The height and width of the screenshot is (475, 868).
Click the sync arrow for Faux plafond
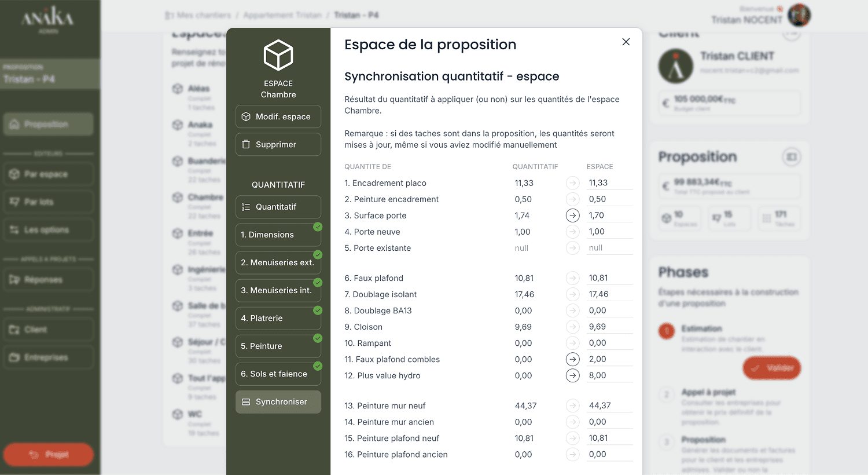(573, 278)
